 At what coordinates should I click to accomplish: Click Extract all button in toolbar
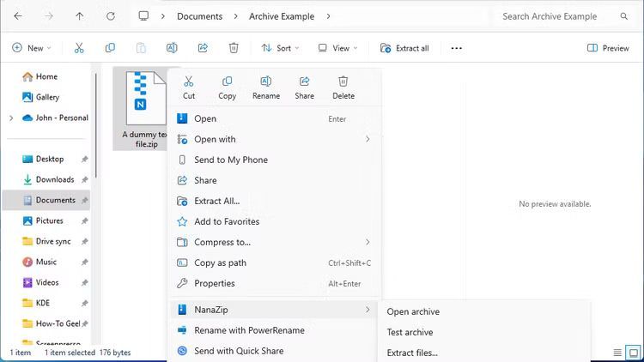tap(404, 48)
